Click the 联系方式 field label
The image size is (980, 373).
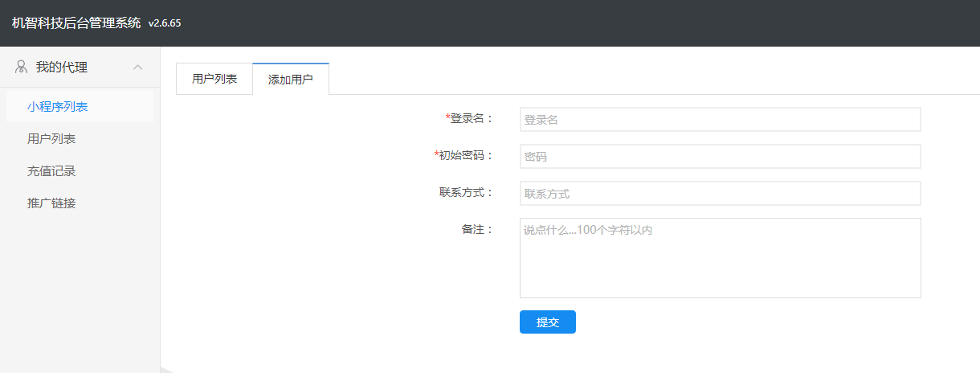(466, 192)
